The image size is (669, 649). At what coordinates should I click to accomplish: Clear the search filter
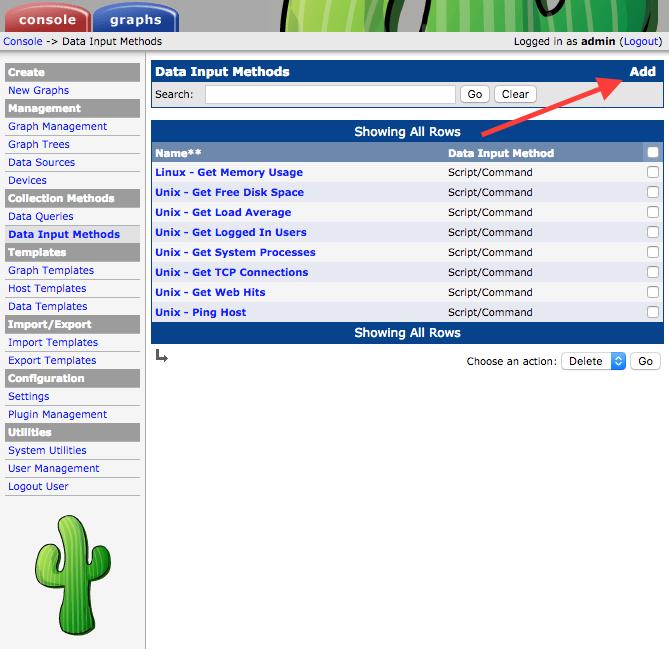pyautogui.click(x=515, y=94)
